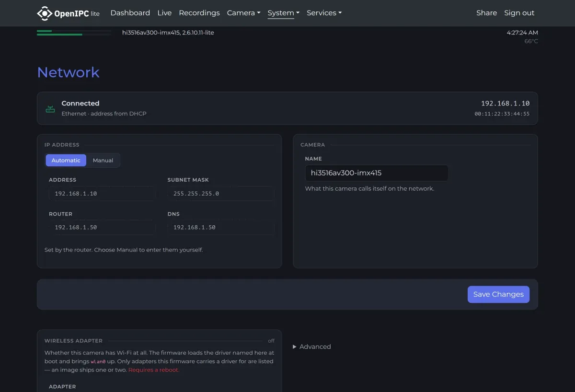Click the WIRELESS ADAPTER section title
575x392 pixels.
point(73,341)
